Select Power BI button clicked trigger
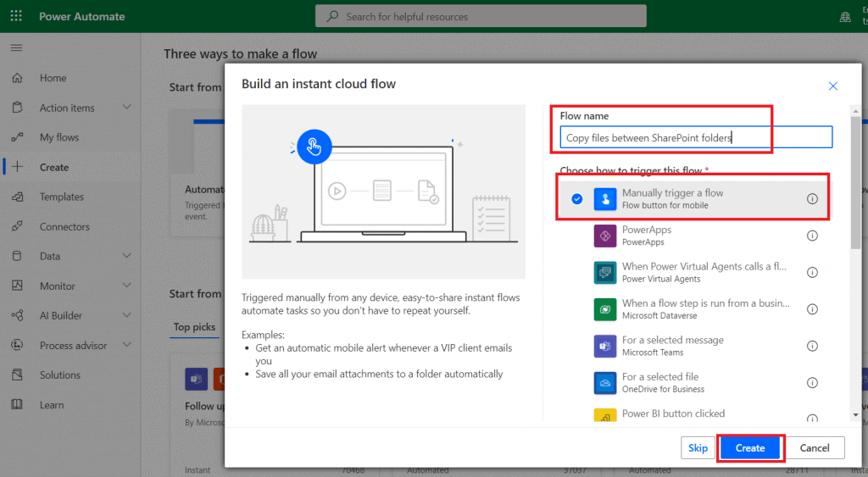Image resolution: width=868 pixels, height=477 pixels. (695, 413)
